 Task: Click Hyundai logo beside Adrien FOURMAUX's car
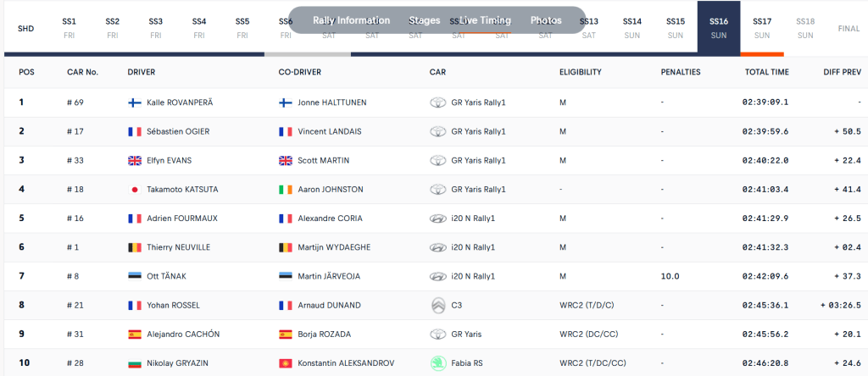[438, 218]
